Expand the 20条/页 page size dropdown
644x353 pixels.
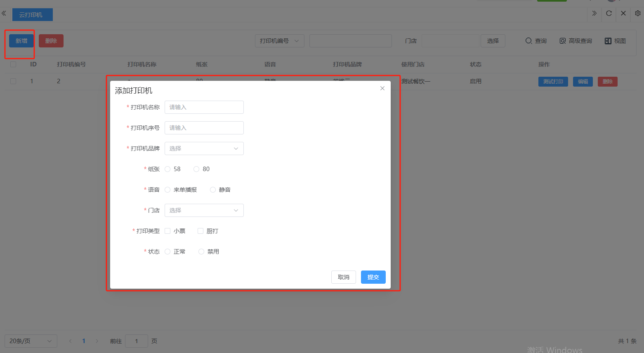31,341
